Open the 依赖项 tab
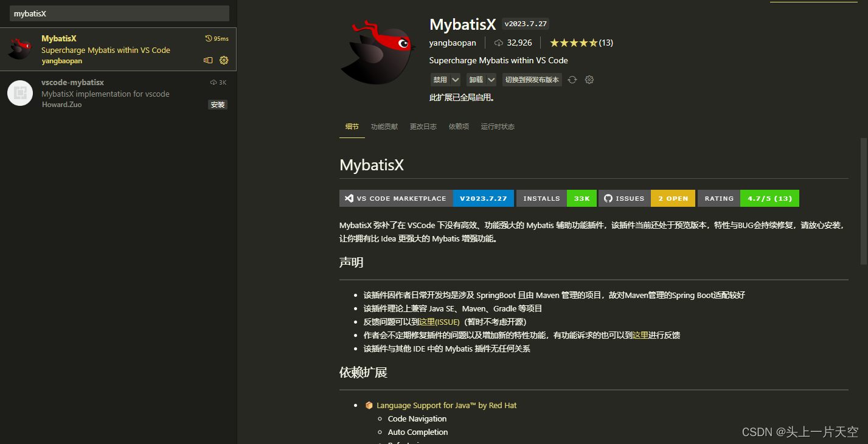Screen dimensions: 868x444 tap(459, 127)
